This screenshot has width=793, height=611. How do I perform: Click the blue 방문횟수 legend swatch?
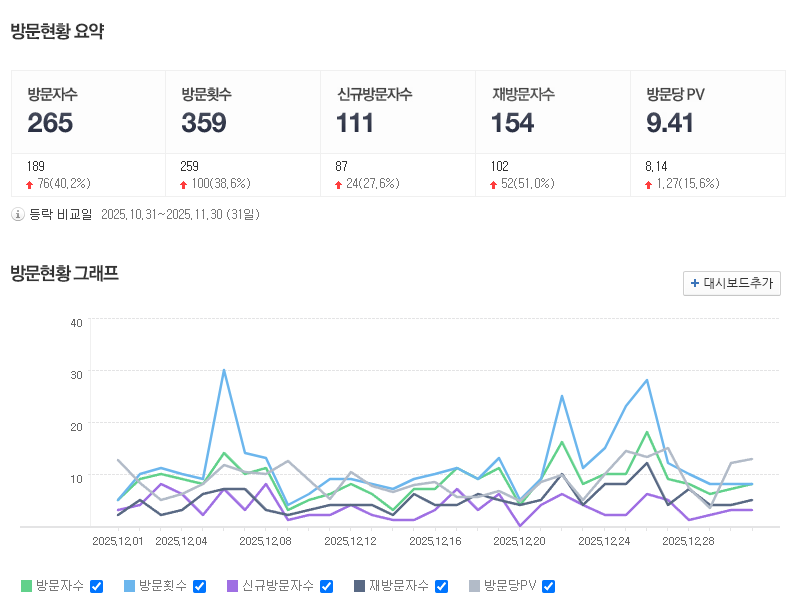129,586
